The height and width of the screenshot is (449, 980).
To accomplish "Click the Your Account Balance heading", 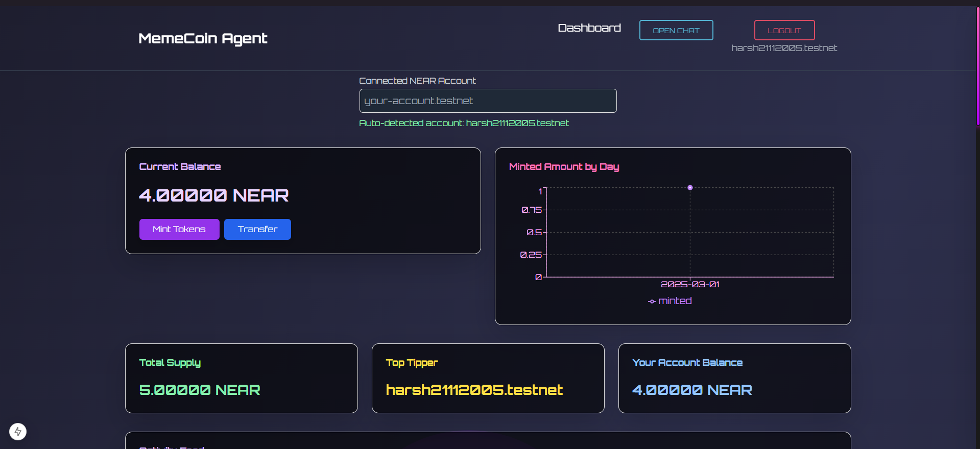I will 687,363.
